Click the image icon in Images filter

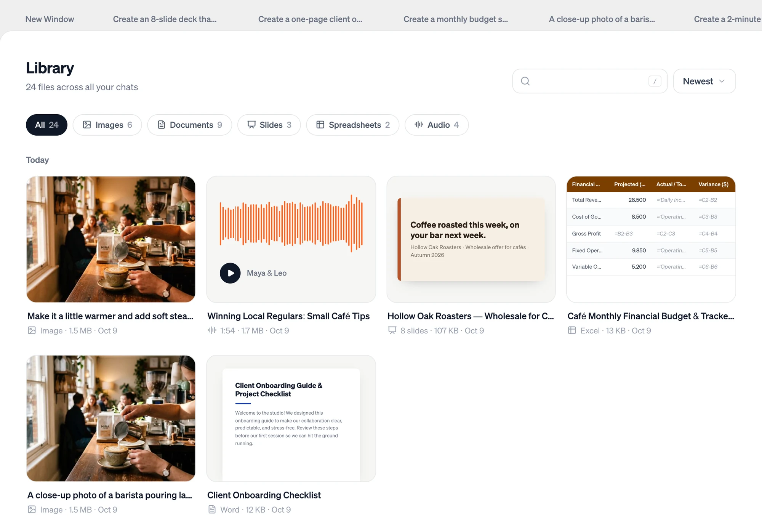point(87,125)
